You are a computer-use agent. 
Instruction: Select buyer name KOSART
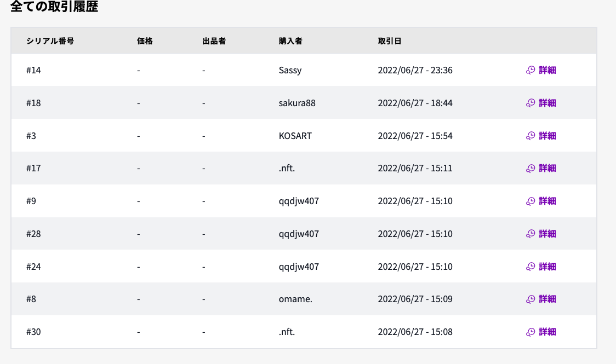coord(295,136)
